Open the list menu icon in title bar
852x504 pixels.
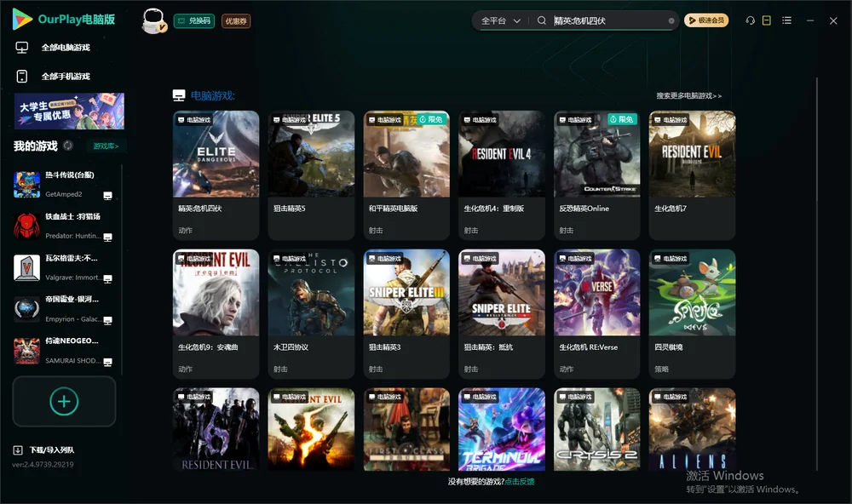click(x=786, y=20)
